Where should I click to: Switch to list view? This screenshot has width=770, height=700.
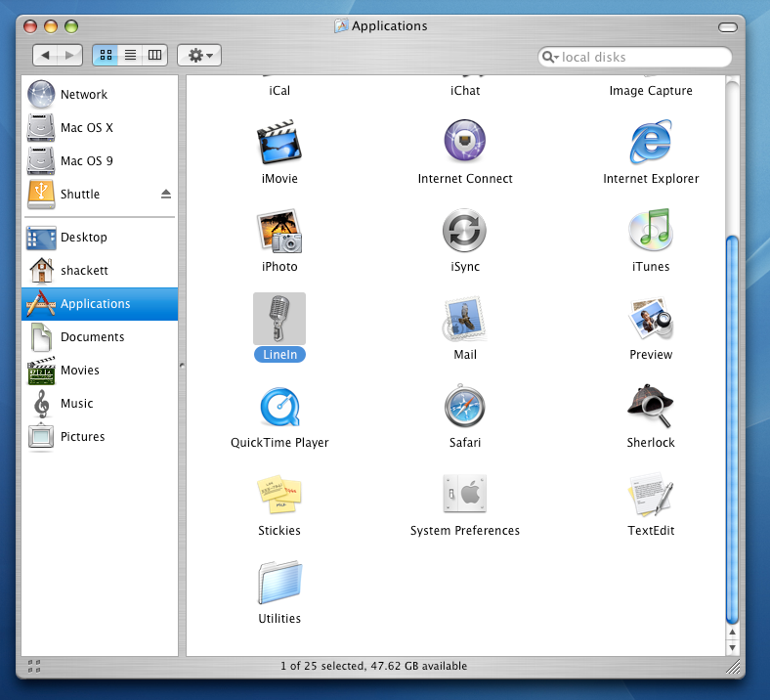point(130,55)
